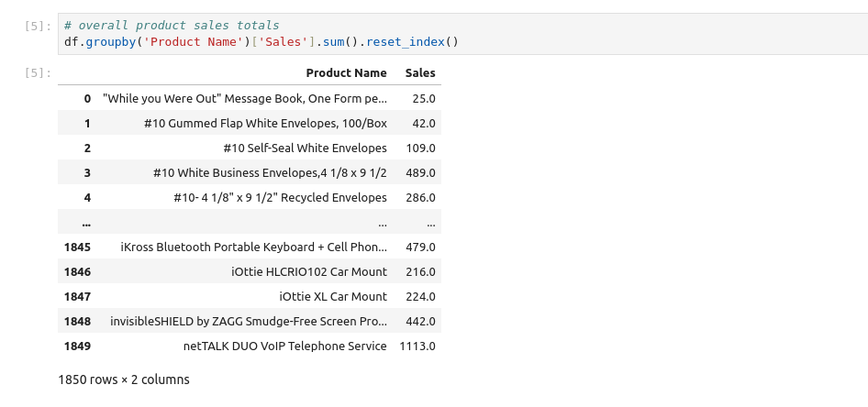Click the Product Name column header
Screen dimensions: 868x407
[x=346, y=73]
